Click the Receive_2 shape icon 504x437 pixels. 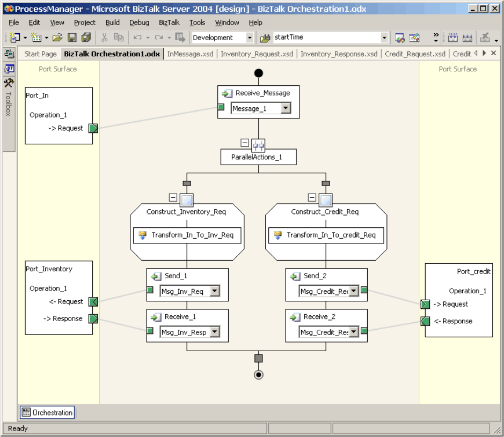pyautogui.click(x=295, y=317)
